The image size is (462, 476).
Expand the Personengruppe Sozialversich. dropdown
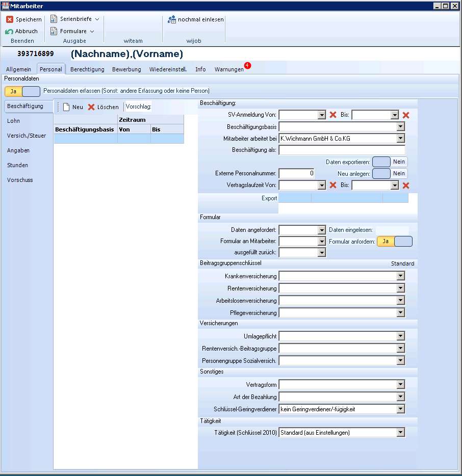tap(401, 360)
